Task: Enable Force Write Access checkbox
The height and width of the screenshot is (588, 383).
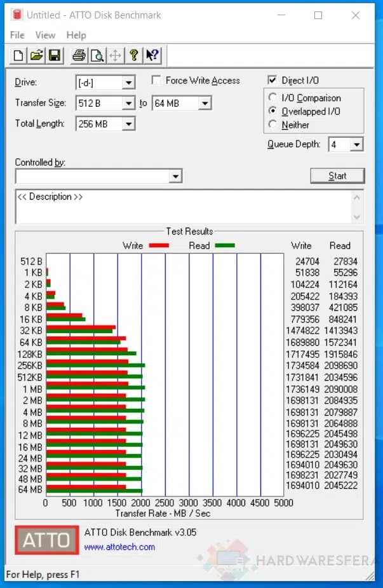Action: [156, 80]
